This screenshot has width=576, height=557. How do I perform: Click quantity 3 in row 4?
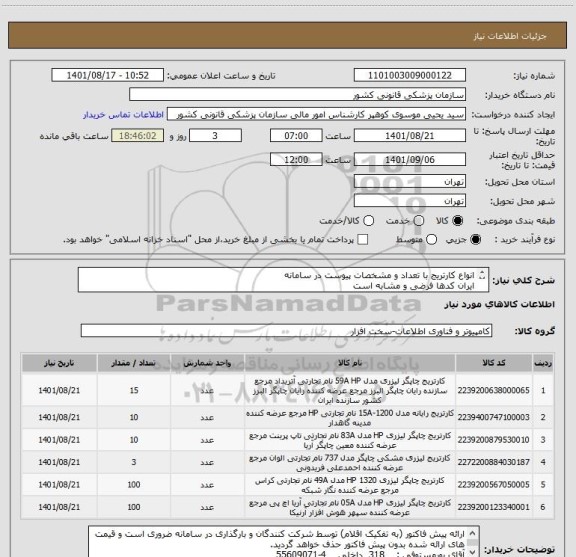pos(134,462)
